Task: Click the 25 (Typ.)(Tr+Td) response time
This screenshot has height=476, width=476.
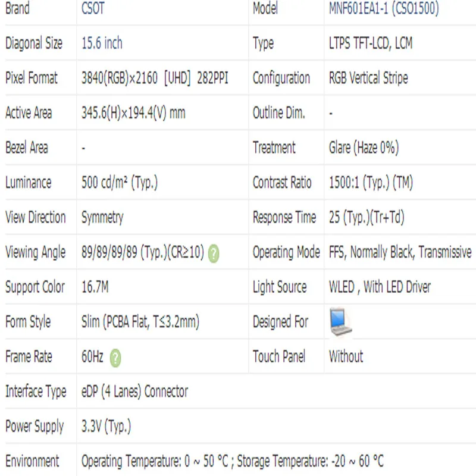Action: 367,217
